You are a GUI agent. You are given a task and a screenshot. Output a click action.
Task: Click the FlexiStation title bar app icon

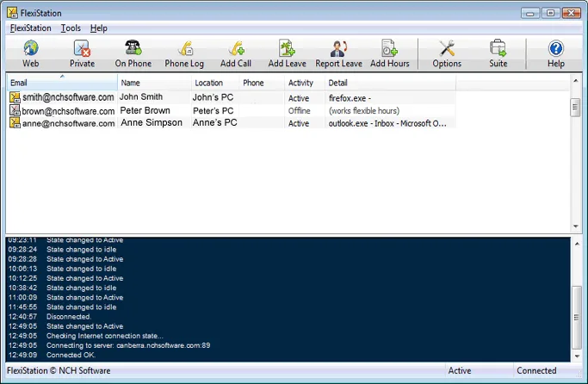click(x=12, y=13)
